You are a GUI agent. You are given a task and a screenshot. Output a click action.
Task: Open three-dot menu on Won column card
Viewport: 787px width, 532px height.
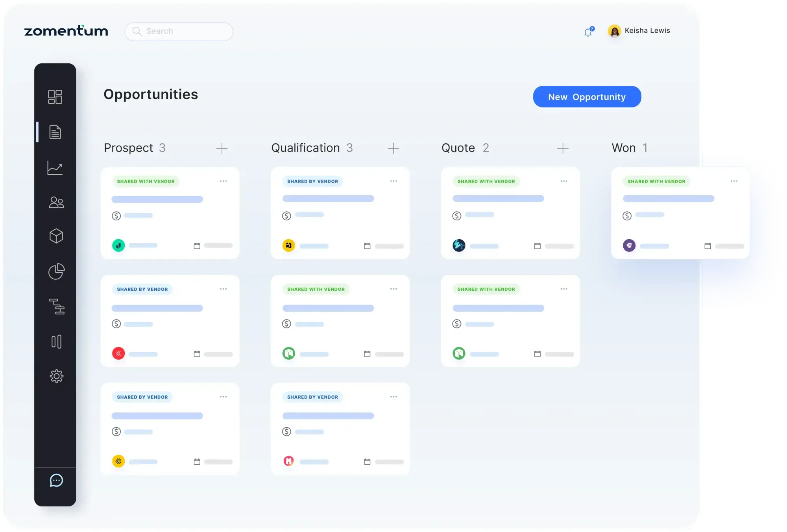[x=734, y=181]
